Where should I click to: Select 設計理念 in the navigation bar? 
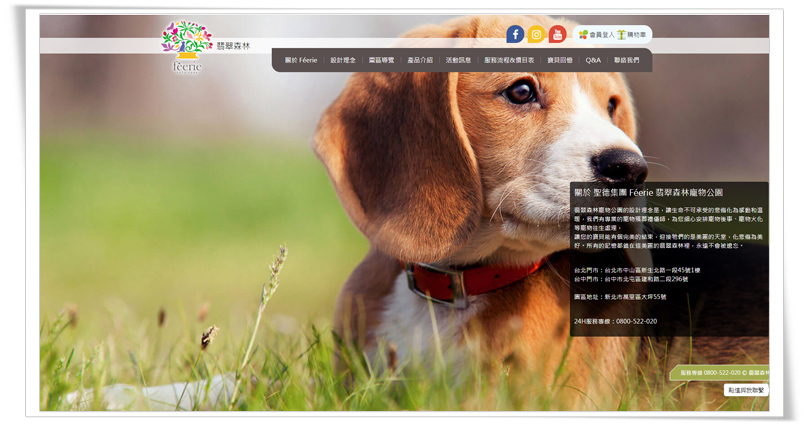tap(342, 60)
